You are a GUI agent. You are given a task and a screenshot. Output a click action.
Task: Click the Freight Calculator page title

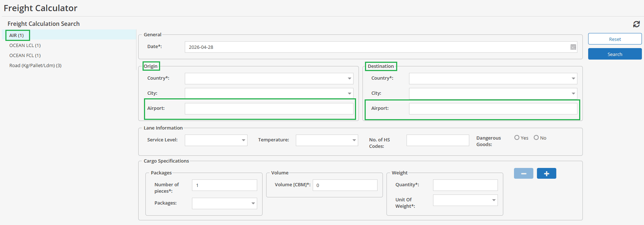point(40,8)
